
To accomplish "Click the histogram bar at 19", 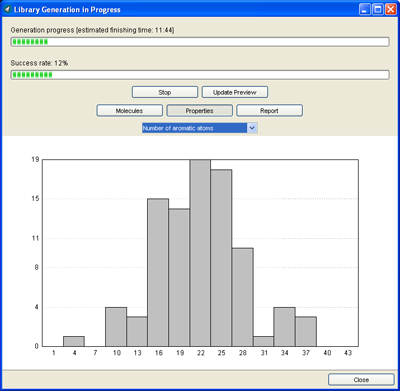I will (x=179, y=277).
